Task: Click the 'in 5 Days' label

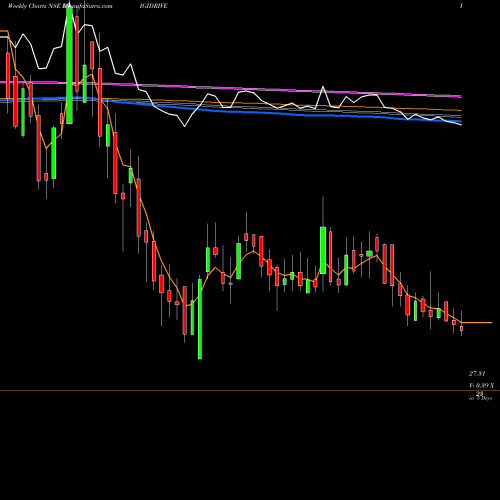Action: (480, 398)
